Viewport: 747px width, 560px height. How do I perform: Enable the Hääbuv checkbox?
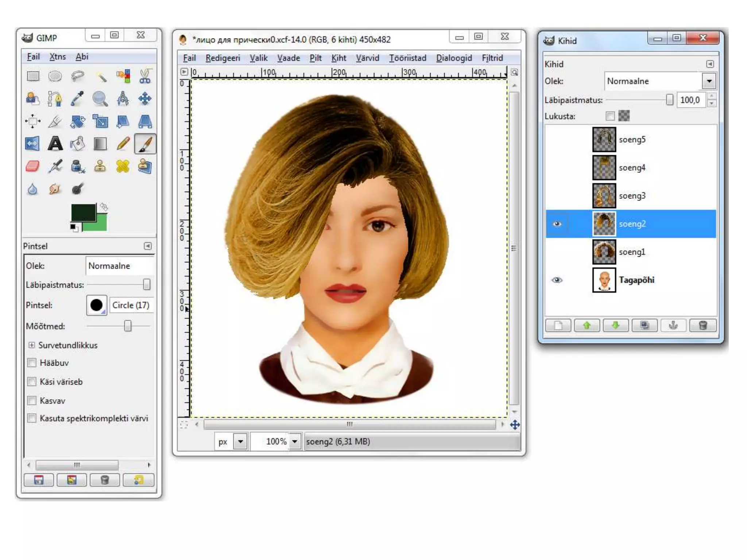(32, 363)
